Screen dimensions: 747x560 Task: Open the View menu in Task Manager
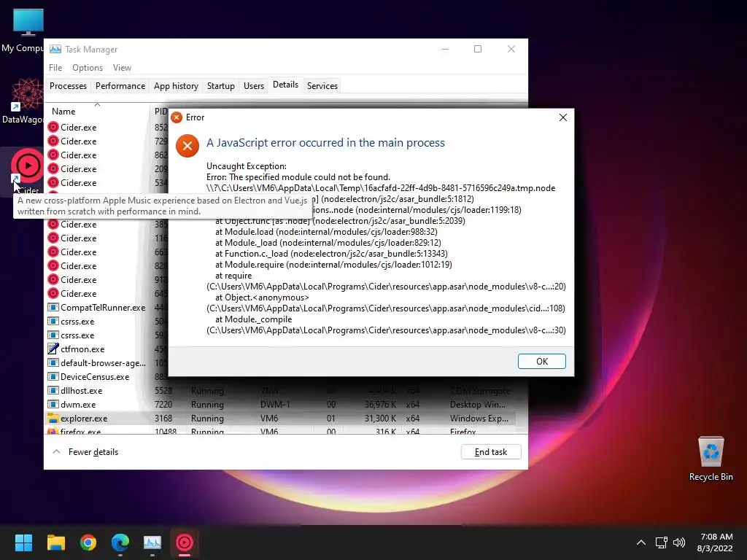point(122,68)
